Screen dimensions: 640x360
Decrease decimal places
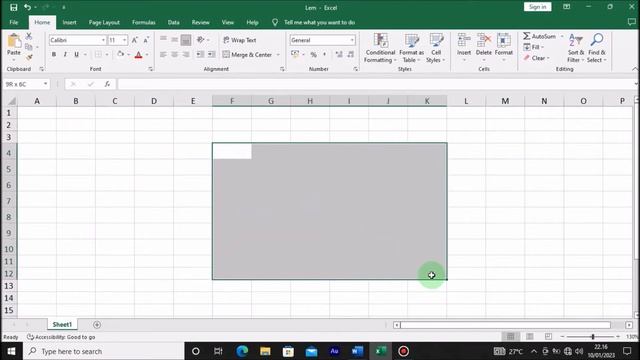tap(350, 54)
